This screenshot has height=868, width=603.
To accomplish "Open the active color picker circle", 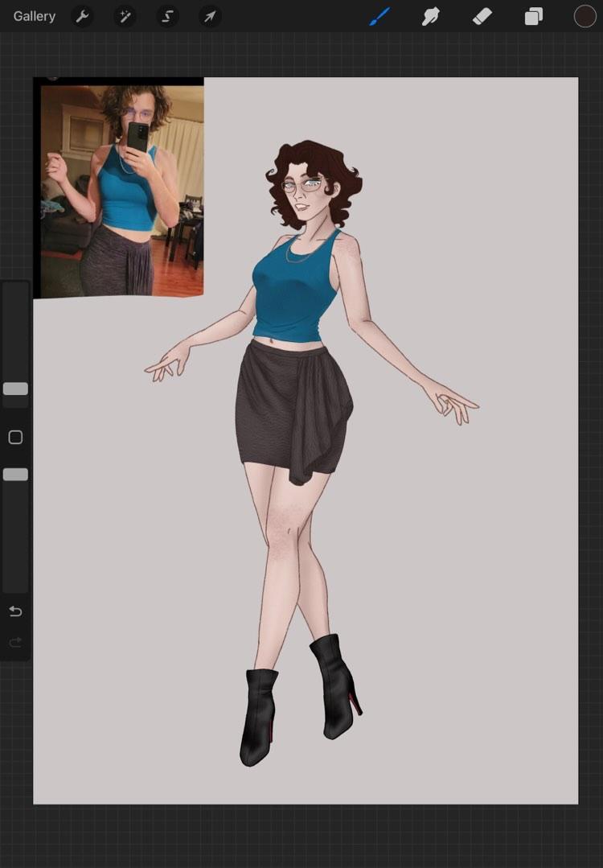I will pyautogui.click(x=585, y=17).
